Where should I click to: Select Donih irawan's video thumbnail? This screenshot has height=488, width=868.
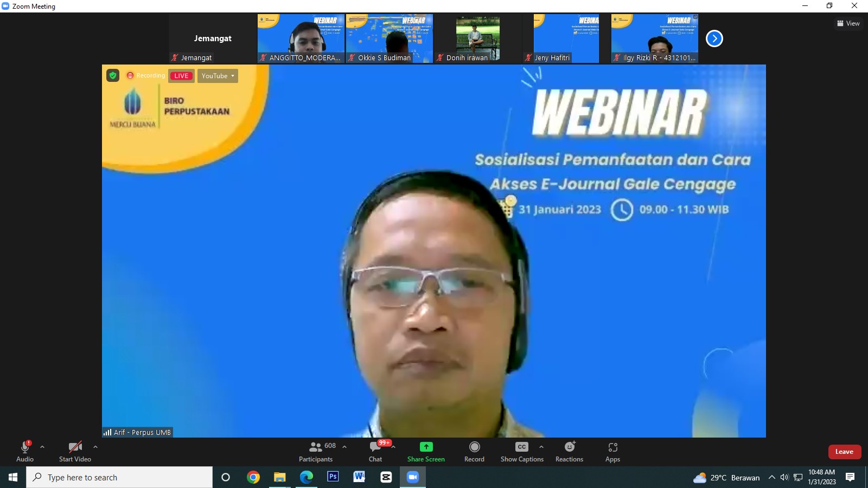point(477,38)
